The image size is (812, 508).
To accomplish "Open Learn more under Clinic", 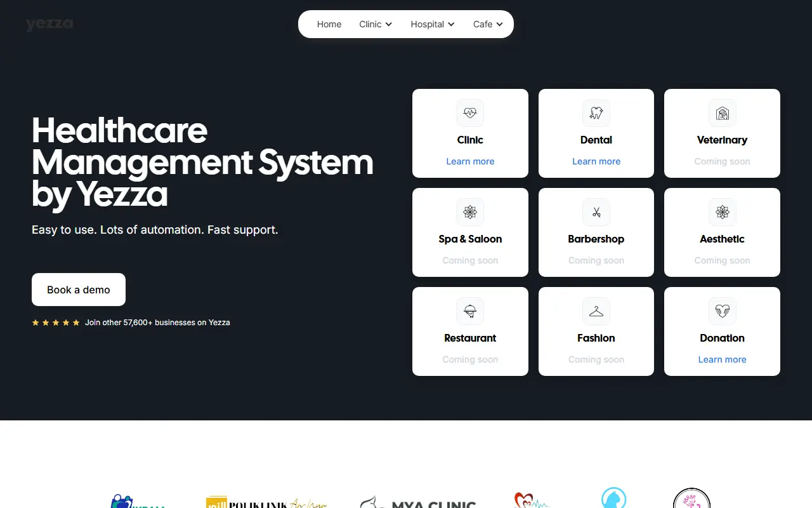I will (x=470, y=161).
